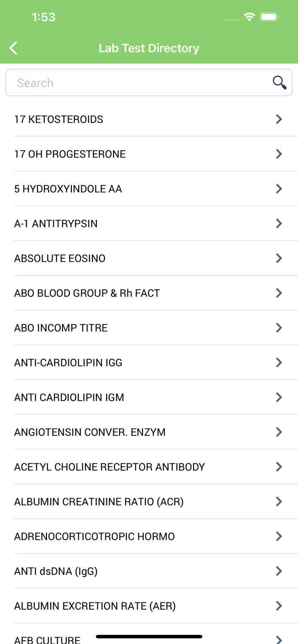
Task: Expand the ABO BLOOD GROUP & Rh FACT chevron
Action: click(x=279, y=293)
